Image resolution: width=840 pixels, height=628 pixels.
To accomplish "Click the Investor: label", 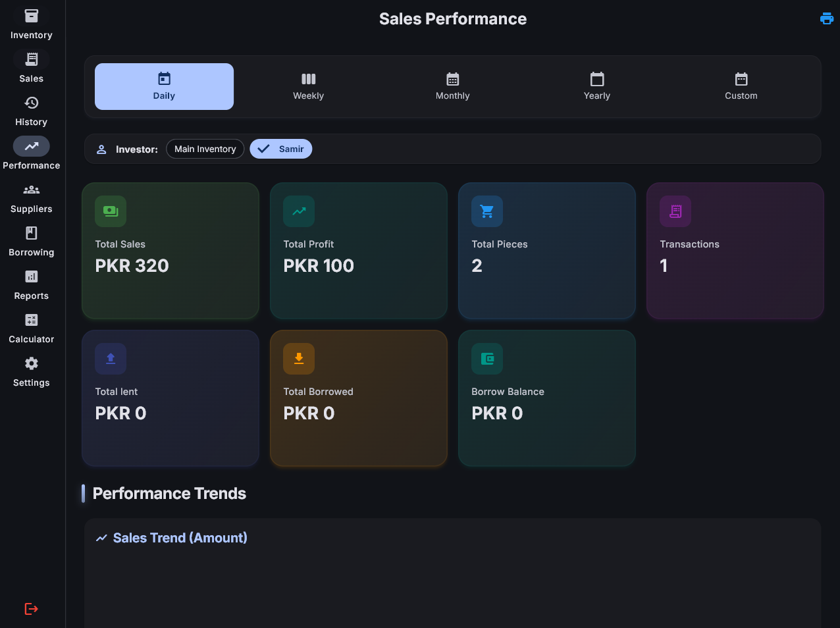I will [137, 149].
